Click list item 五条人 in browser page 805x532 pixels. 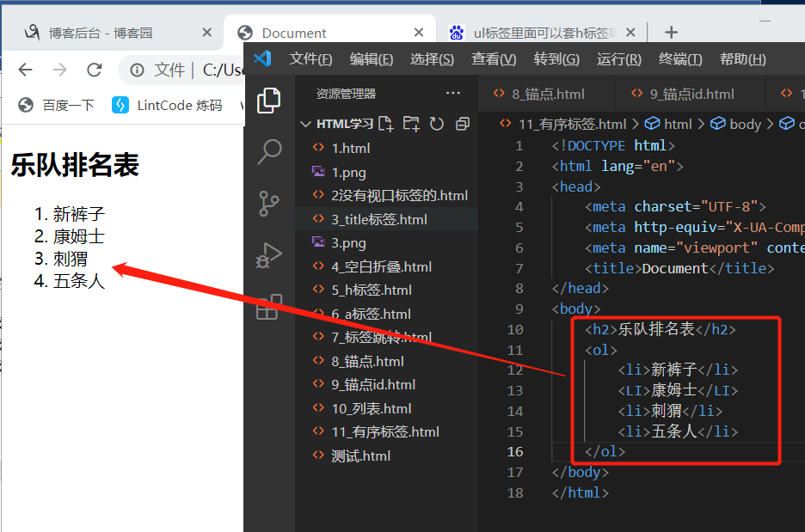click(x=78, y=281)
